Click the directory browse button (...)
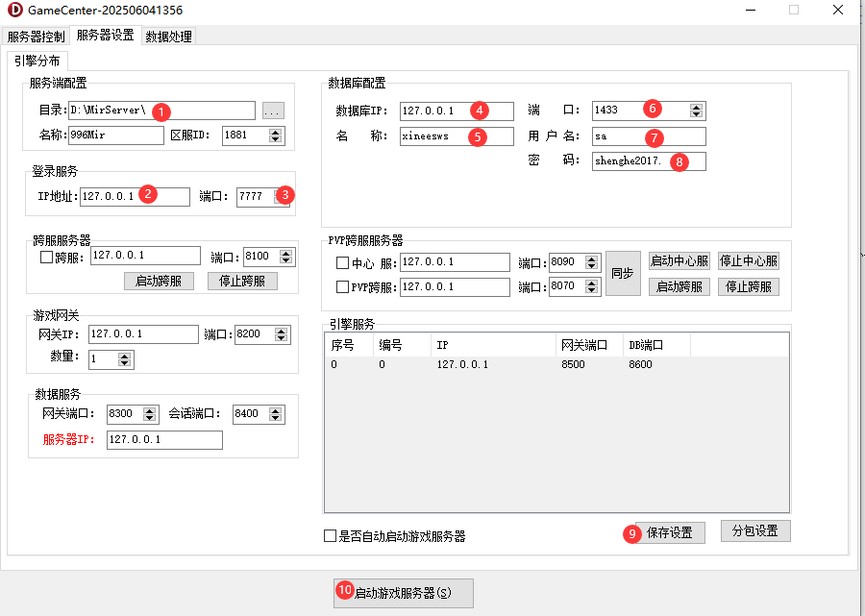865x616 pixels. [273, 111]
